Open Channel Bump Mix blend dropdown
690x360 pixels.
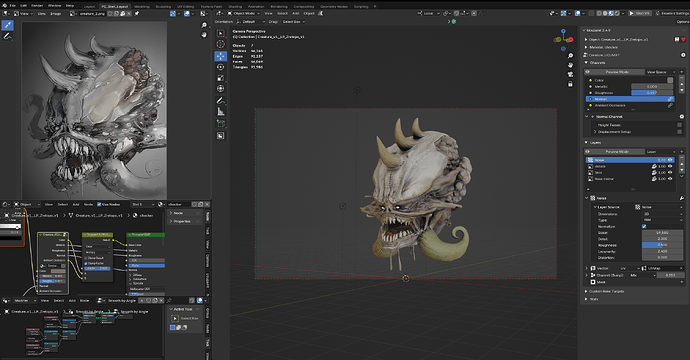tap(643, 275)
